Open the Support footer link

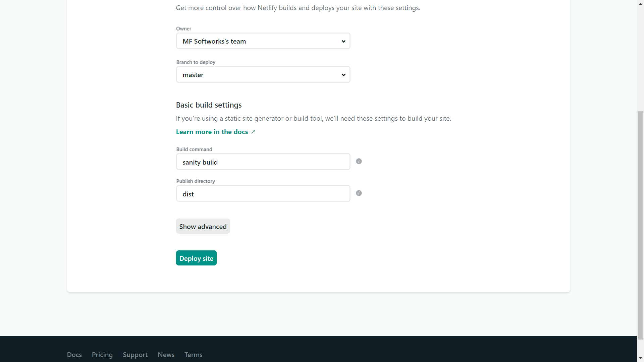point(135,355)
